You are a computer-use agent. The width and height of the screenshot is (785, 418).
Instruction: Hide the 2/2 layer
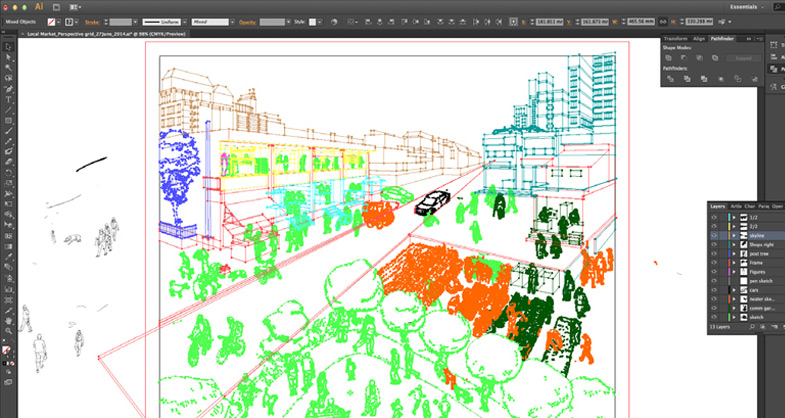coord(714,226)
